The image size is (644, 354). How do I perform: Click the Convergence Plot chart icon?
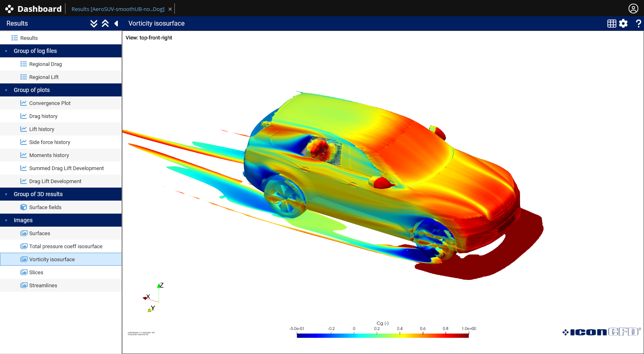tap(24, 103)
